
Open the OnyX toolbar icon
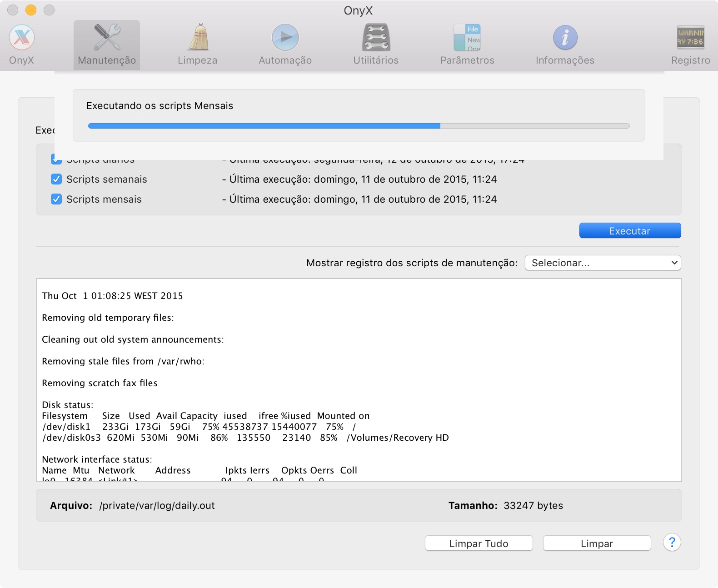pos(22,37)
